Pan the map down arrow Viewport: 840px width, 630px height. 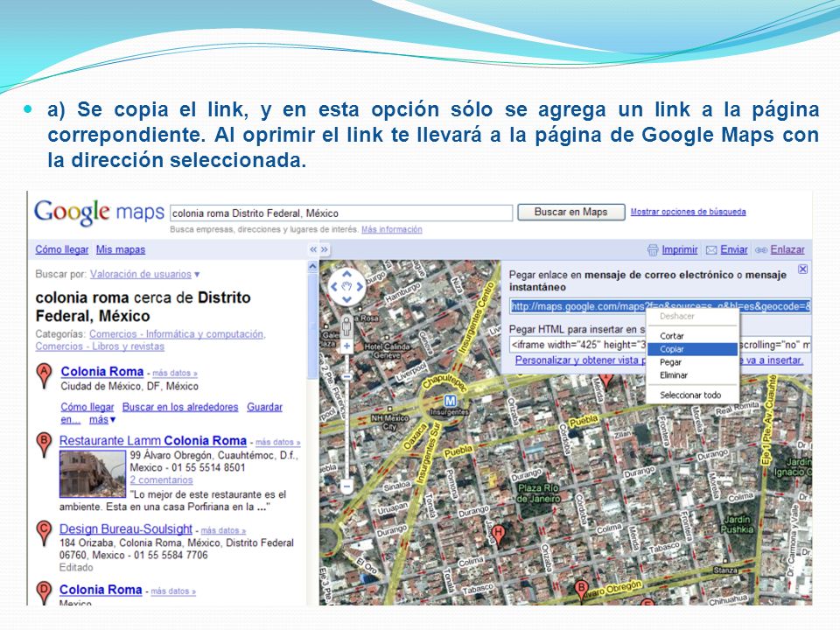346,299
